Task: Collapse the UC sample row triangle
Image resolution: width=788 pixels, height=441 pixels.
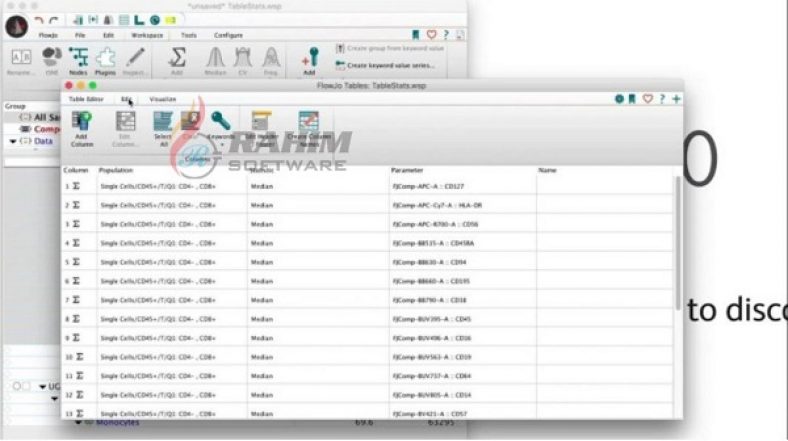Action: pyautogui.click(x=43, y=386)
